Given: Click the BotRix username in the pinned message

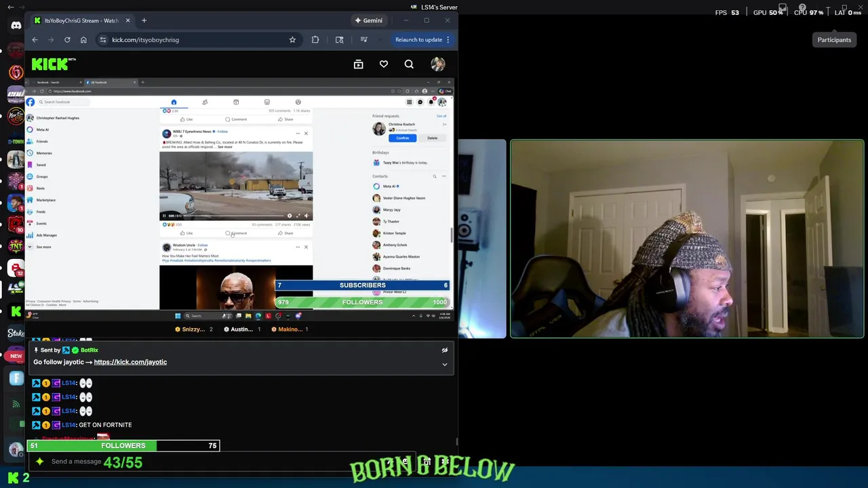Looking at the screenshot, I should (90, 350).
